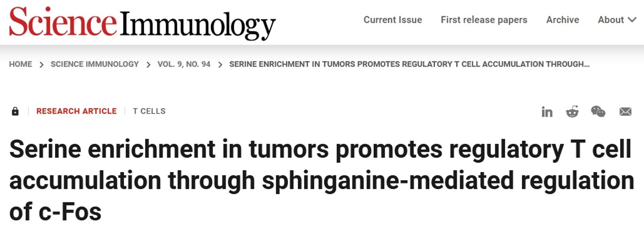644x235 pixels.
Task: Share the article on Reddit
Action: point(572,112)
